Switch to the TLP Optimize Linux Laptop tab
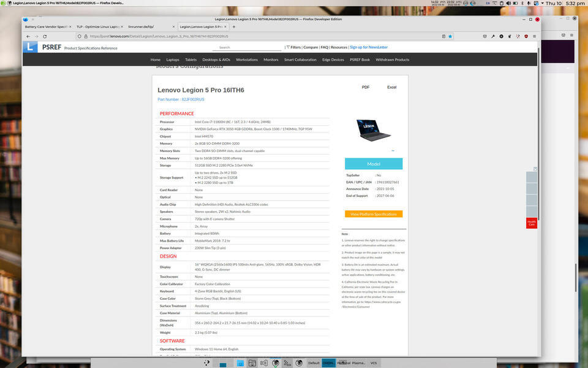The height and width of the screenshot is (368, 588). click(98, 26)
